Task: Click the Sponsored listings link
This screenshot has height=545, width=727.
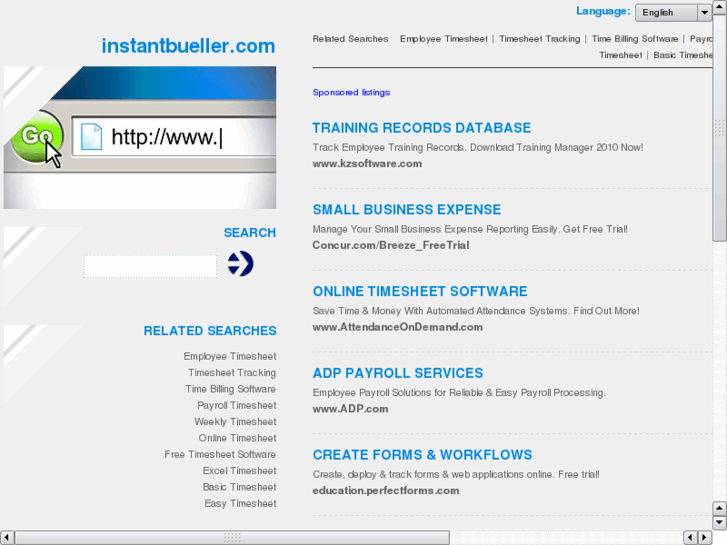Action: pos(351,92)
